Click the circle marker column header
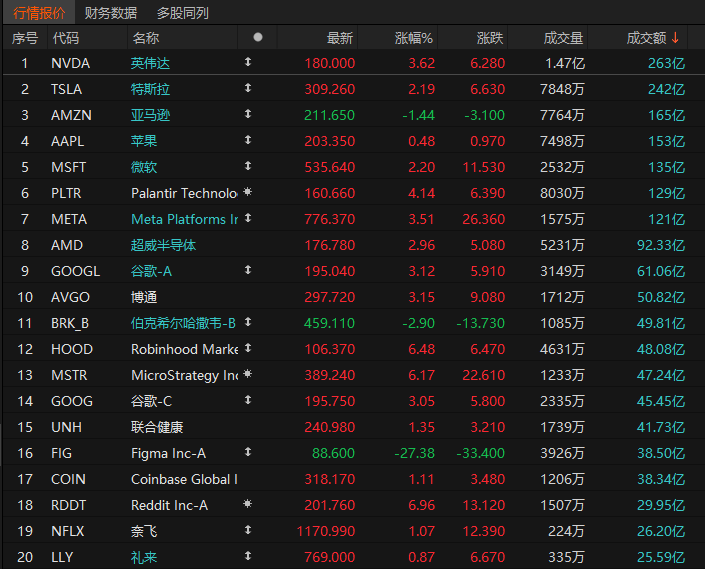 click(x=258, y=37)
